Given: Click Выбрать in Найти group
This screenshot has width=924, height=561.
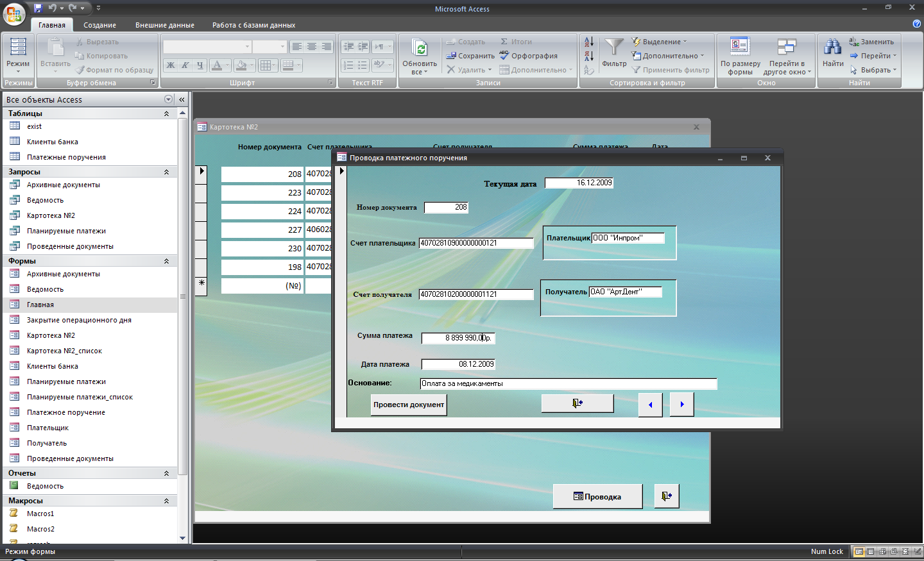Looking at the screenshot, I should click(x=873, y=70).
